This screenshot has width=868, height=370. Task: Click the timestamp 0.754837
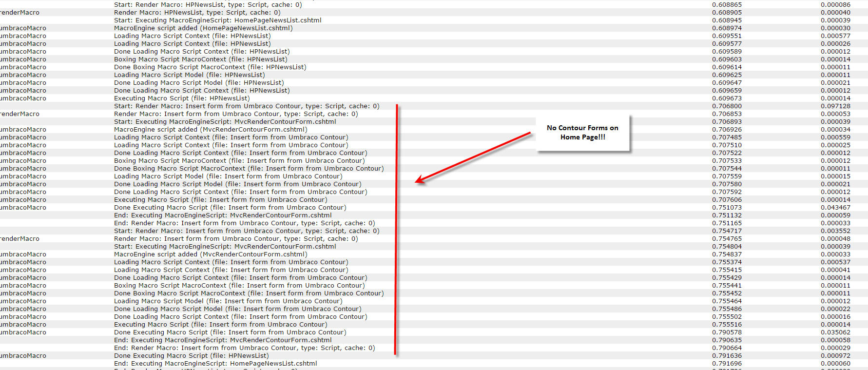click(x=727, y=254)
